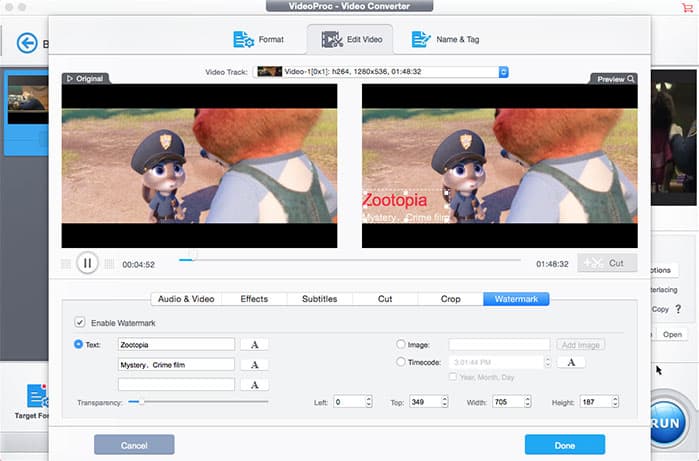Click the back arrow icon
699x461 pixels.
pyautogui.click(x=27, y=43)
